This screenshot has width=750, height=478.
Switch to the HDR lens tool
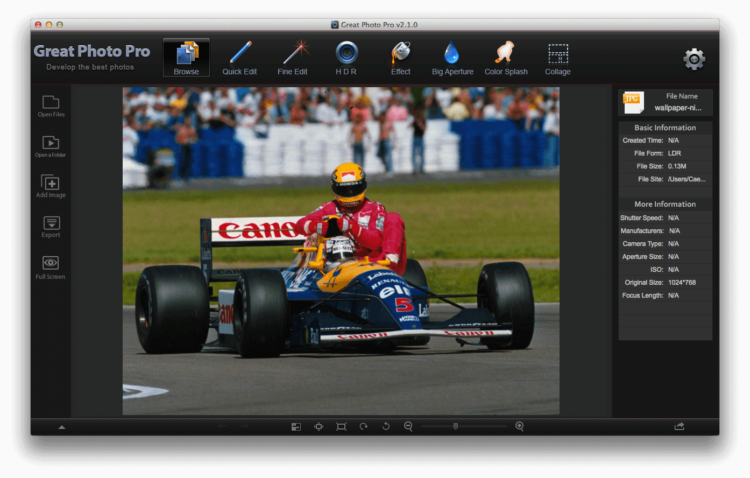(346, 58)
